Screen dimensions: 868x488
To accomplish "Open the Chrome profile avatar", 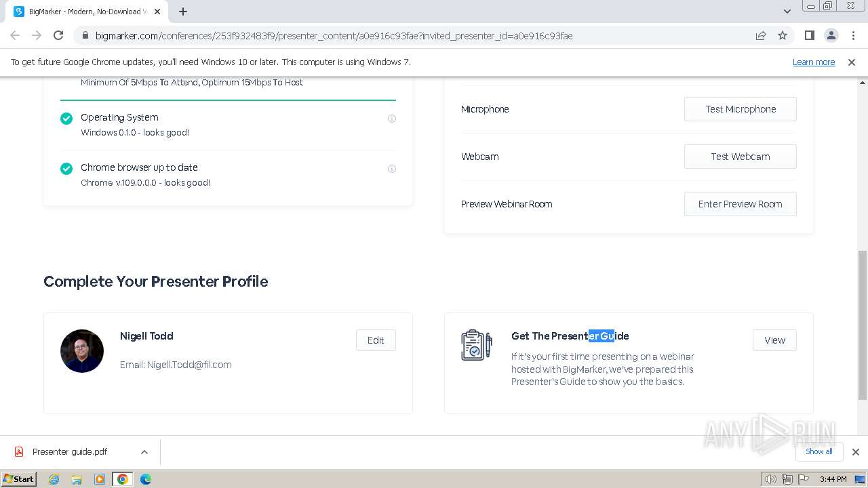I will 831,35.
